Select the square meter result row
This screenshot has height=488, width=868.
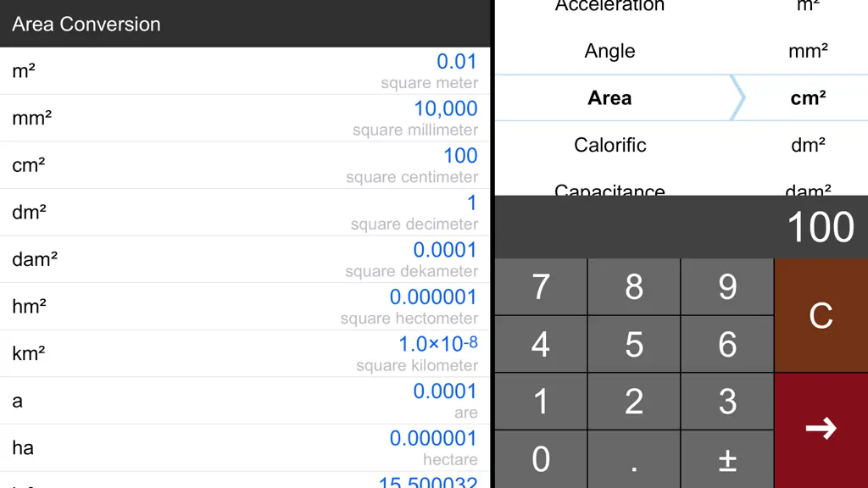[245, 71]
